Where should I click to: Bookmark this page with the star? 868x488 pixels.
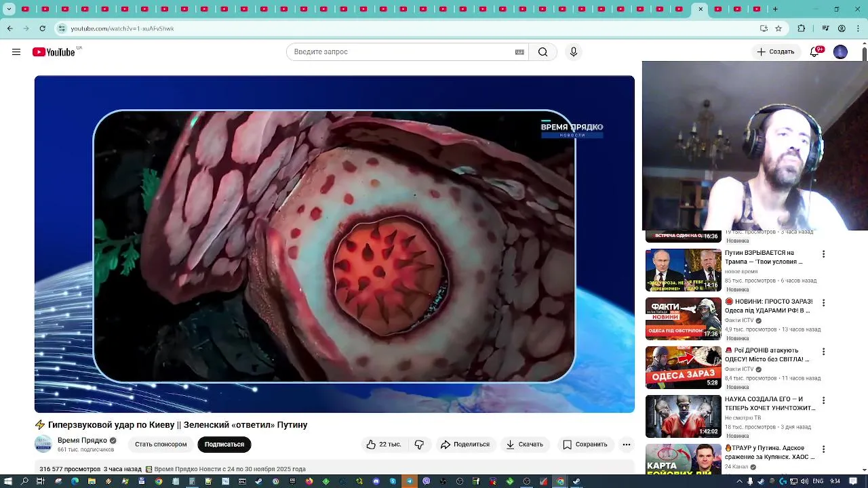(778, 28)
